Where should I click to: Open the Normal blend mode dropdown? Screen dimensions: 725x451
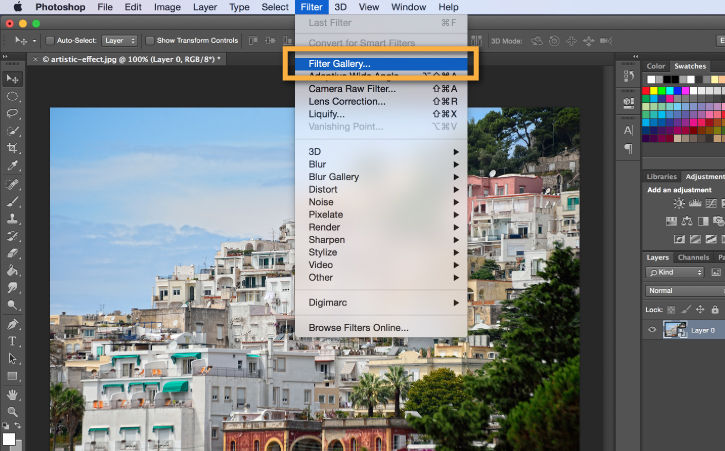[685, 290]
